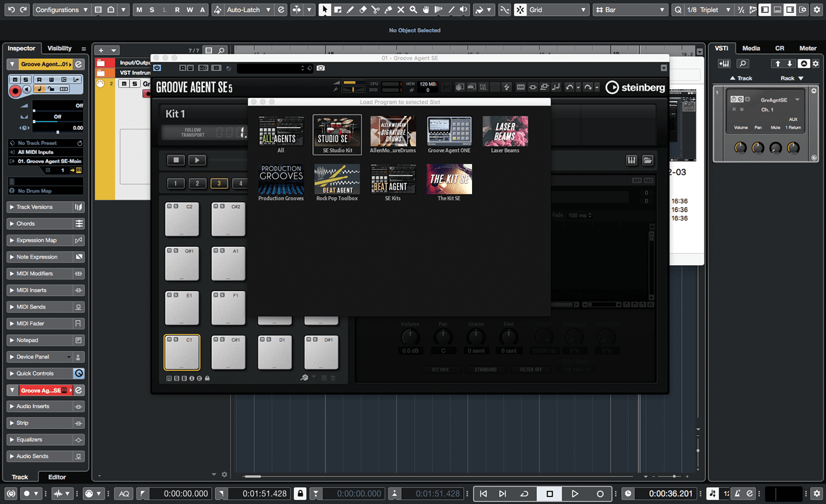Select the Split scissors tool
The width and height of the screenshot is (826, 504).
pyautogui.click(x=375, y=10)
